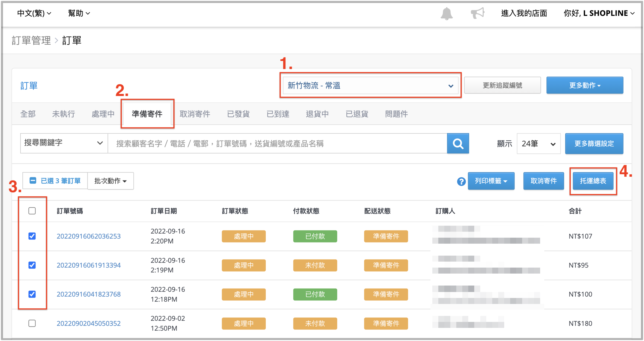Click the 訂單日期 column header
The image size is (644, 341).
coord(164,211)
